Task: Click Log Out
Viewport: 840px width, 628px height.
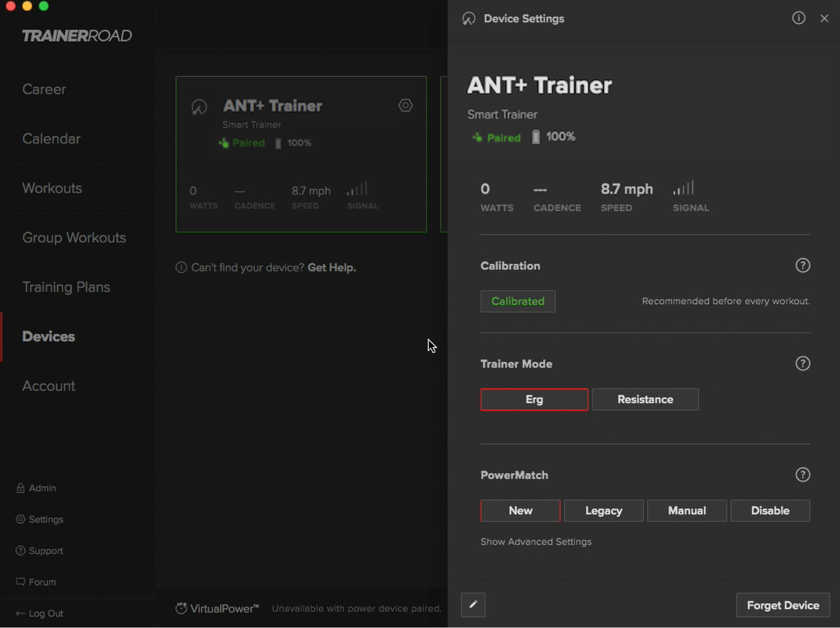Action: 40,613
